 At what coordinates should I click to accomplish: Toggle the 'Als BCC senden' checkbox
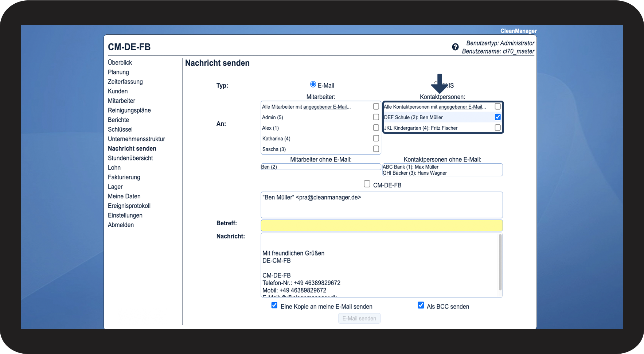421,306
